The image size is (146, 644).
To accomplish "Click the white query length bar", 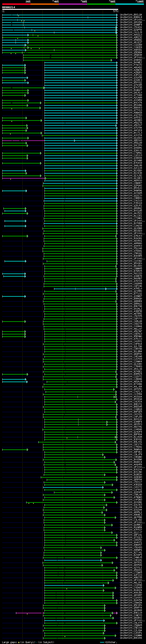I will point(60,10).
